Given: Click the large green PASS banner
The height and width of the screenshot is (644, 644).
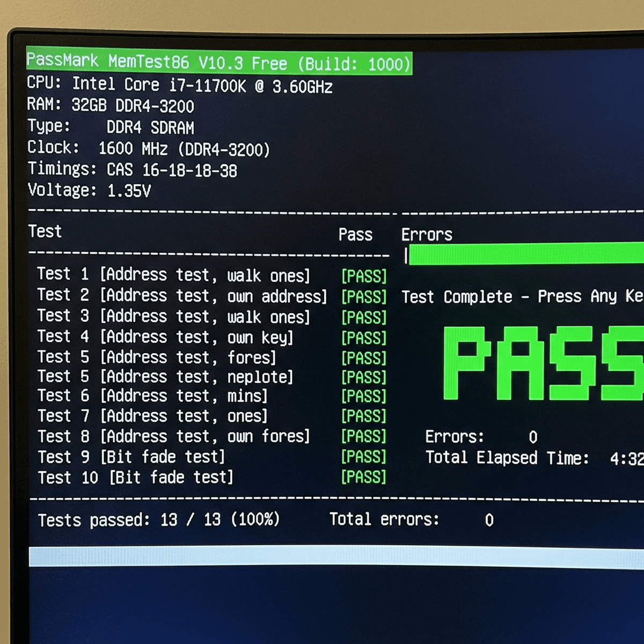Looking at the screenshot, I should coord(543,363).
